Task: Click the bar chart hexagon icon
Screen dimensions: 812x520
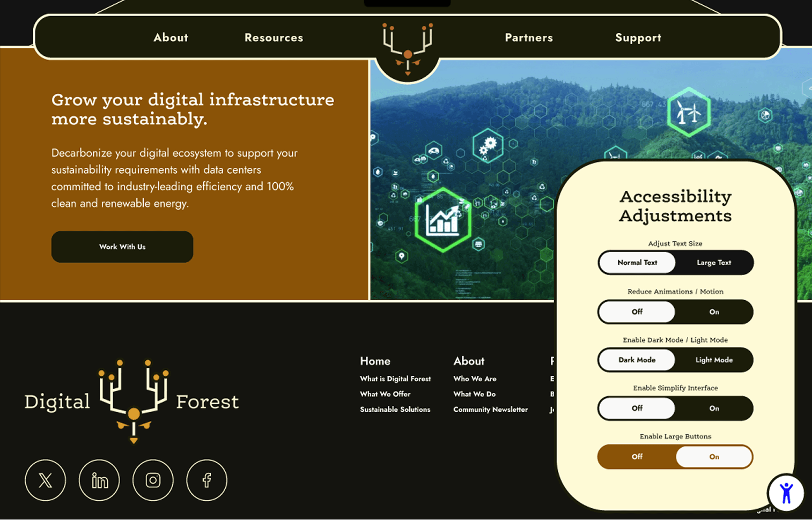Action: (443, 220)
